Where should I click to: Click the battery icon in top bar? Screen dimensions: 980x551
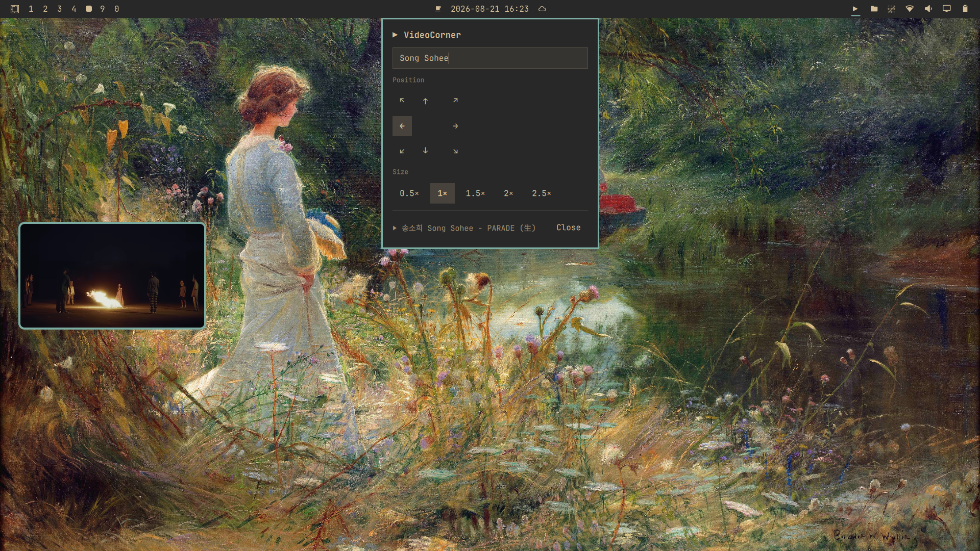pyautogui.click(x=965, y=9)
